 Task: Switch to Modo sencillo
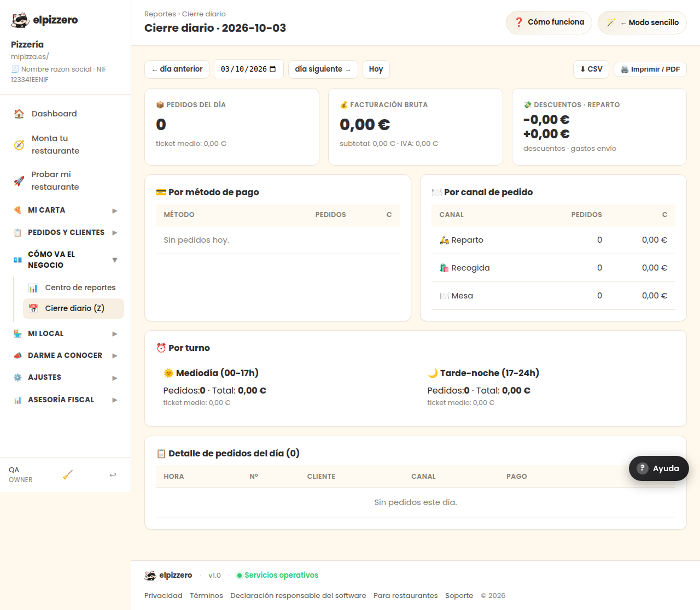point(642,22)
